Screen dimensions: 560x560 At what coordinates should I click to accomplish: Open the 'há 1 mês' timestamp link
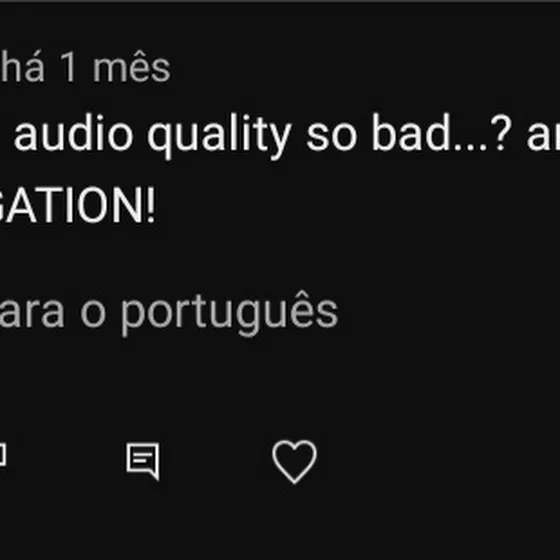pos(85,67)
